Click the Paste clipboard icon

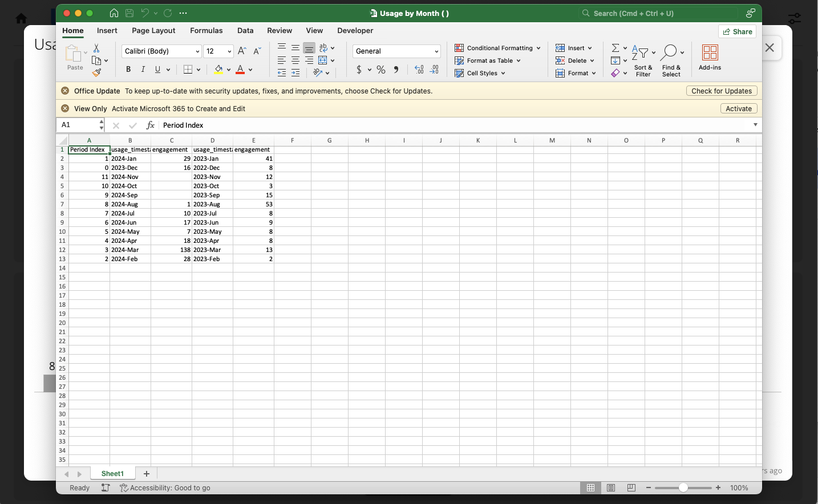pos(73,54)
